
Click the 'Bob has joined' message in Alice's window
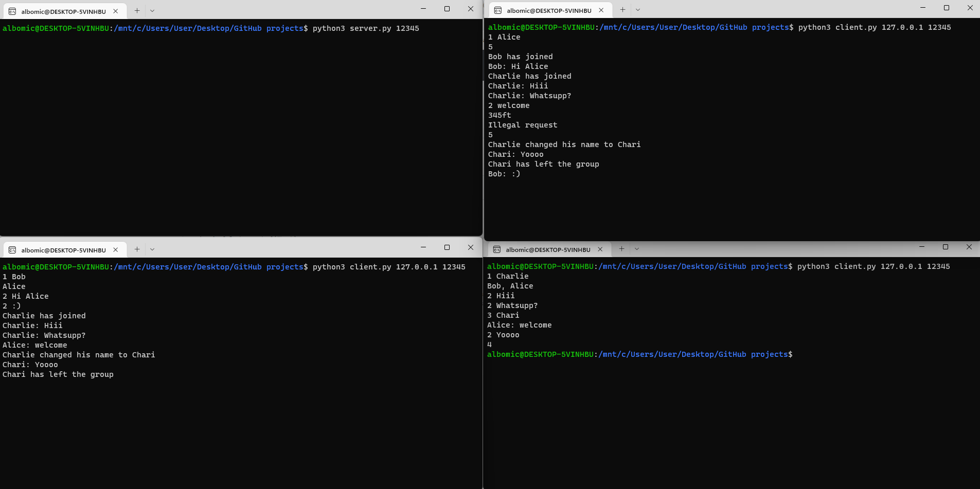click(x=520, y=57)
